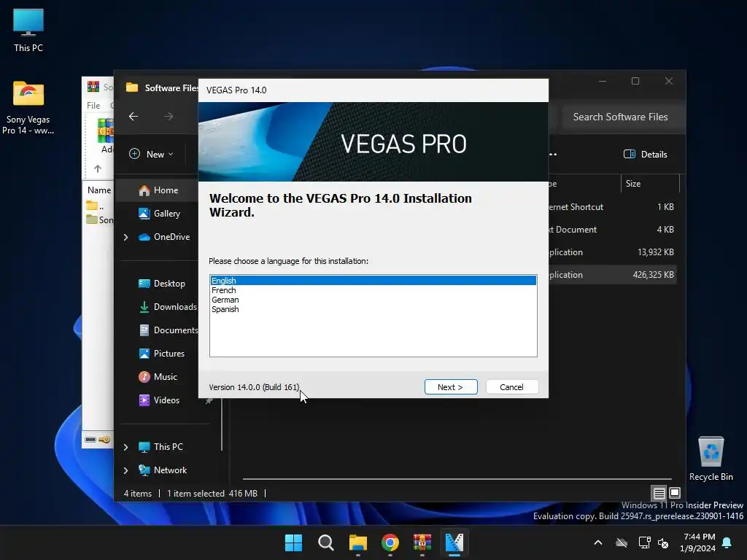Select This PC in Explorer sidebar
This screenshot has width=747, height=560.
tap(161, 447)
